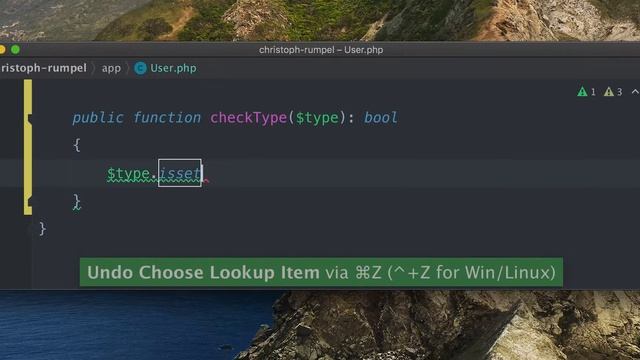Click the checkType function name
The image size is (640, 360).
coord(248,118)
